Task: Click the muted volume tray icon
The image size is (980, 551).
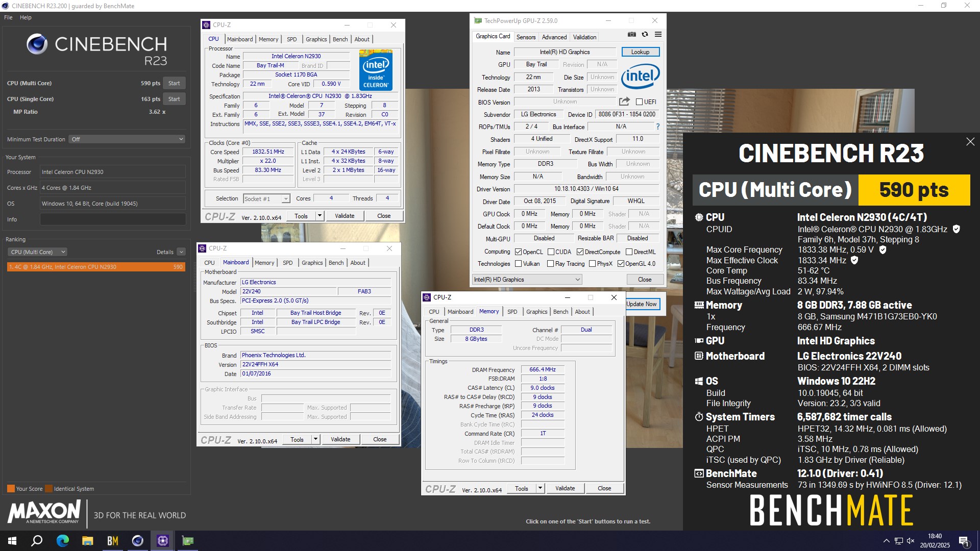Action: pyautogui.click(x=911, y=541)
